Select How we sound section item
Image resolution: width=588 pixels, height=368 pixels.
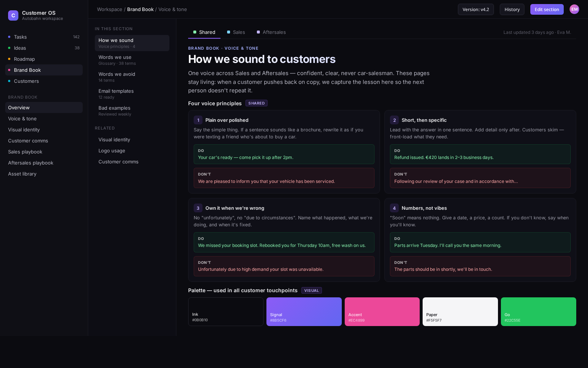(132, 43)
